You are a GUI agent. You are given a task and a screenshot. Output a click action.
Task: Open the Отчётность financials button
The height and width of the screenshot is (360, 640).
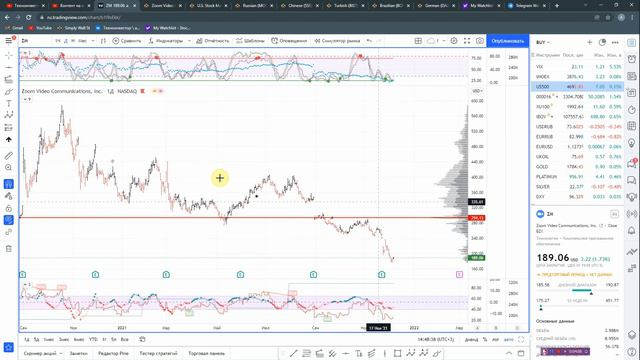pyautogui.click(x=212, y=41)
